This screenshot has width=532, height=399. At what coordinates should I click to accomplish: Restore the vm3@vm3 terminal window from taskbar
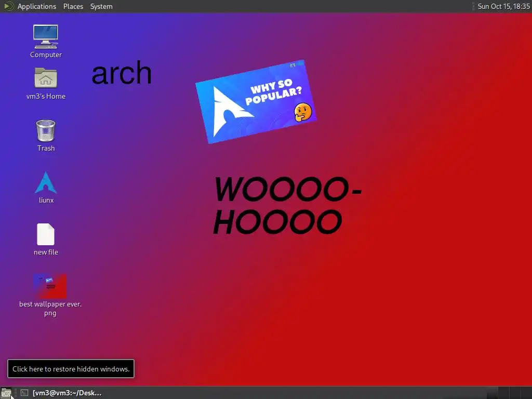pyautogui.click(x=62, y=393)
